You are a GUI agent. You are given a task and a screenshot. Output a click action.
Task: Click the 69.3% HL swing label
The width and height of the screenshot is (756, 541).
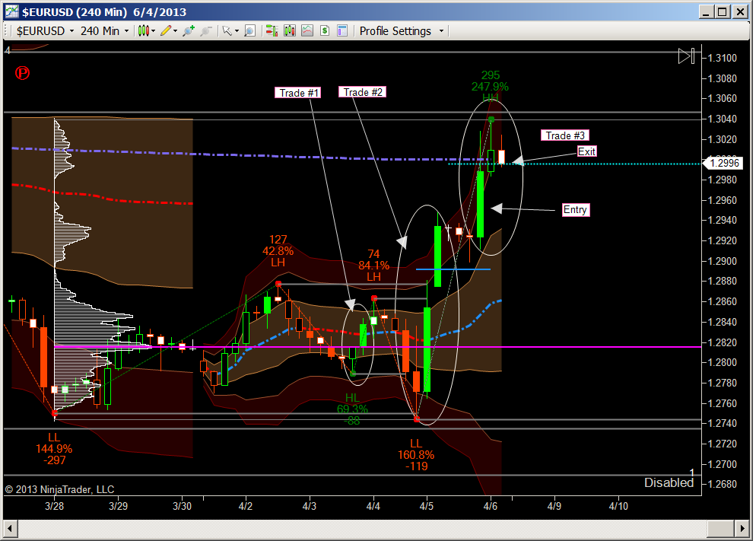click(352, 409)
